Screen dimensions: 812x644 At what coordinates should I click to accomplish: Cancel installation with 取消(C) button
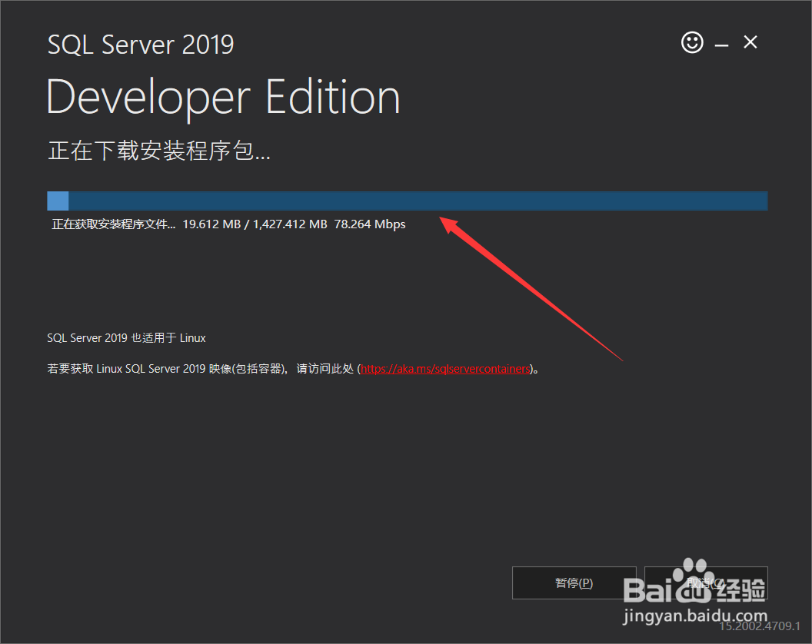pos(706,583)
